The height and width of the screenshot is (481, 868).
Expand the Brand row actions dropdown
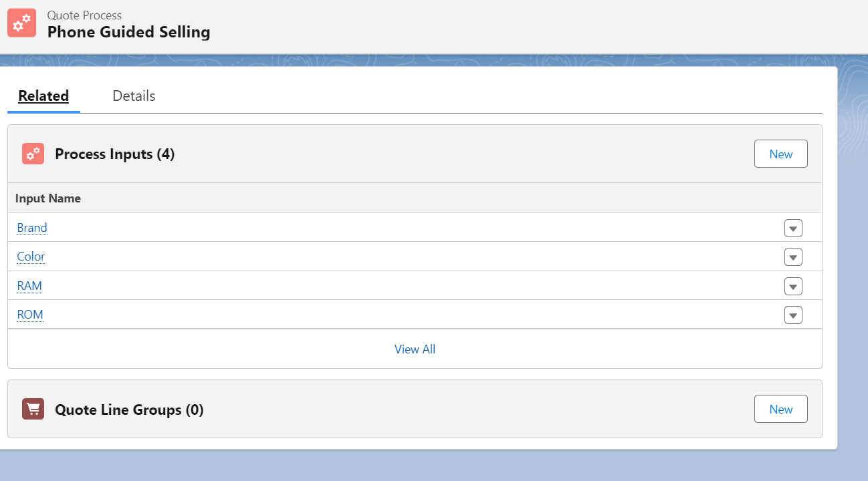pos(793,228)
